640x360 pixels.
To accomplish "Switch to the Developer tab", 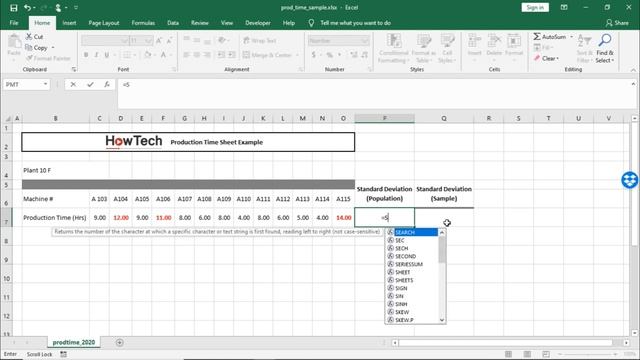I will pyautogui.click(x=258, y=23).
